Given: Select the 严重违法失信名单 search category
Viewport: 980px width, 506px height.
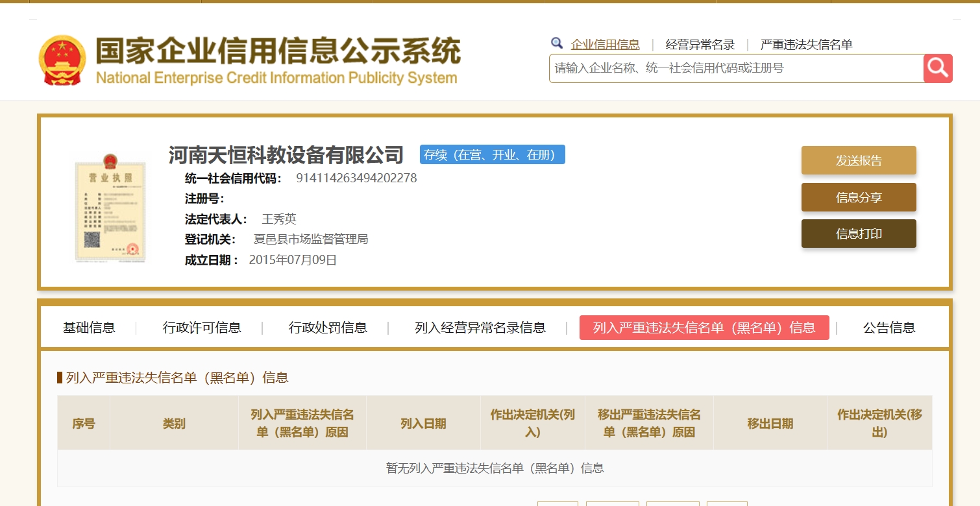Looking at the screenshot, I should click(x=807, y=45).
